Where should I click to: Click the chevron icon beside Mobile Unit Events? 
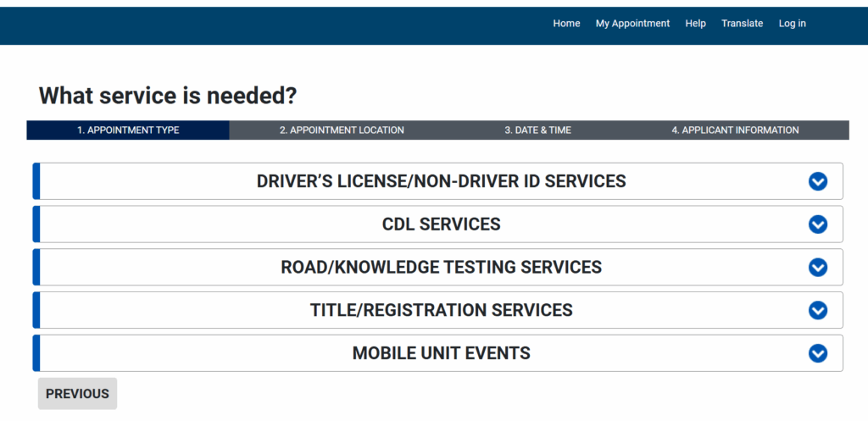(x=817, y=353)
